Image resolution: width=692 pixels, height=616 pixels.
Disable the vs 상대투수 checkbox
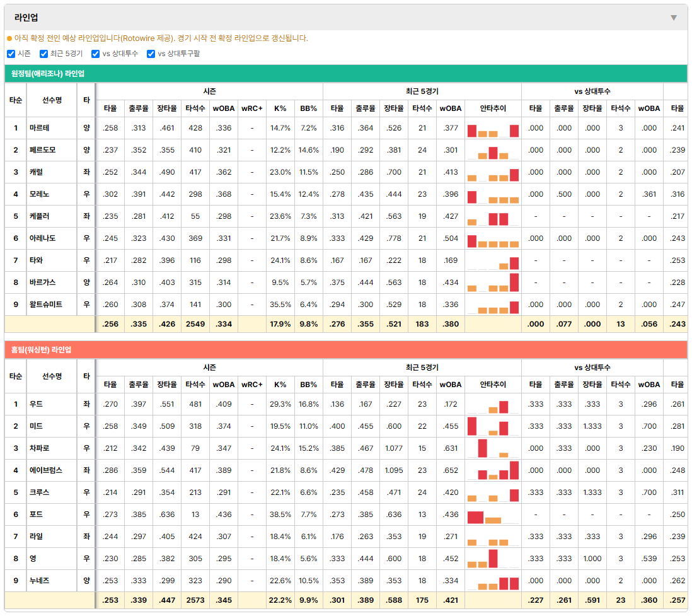coord(95,54)
